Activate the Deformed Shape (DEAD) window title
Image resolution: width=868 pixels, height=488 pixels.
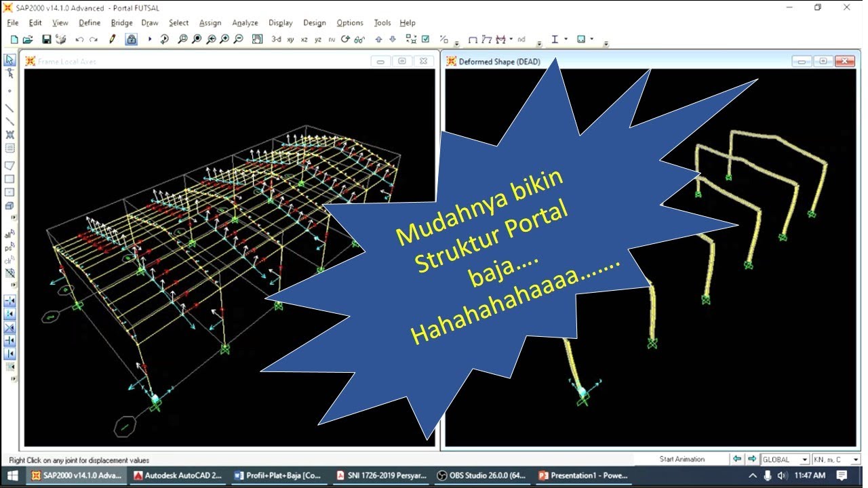click(500, 61)
